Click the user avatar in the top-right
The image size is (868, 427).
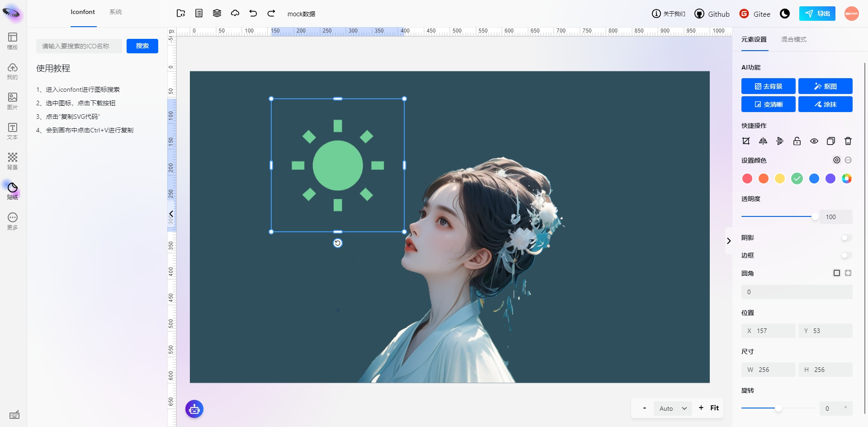(x=852, y=14)
